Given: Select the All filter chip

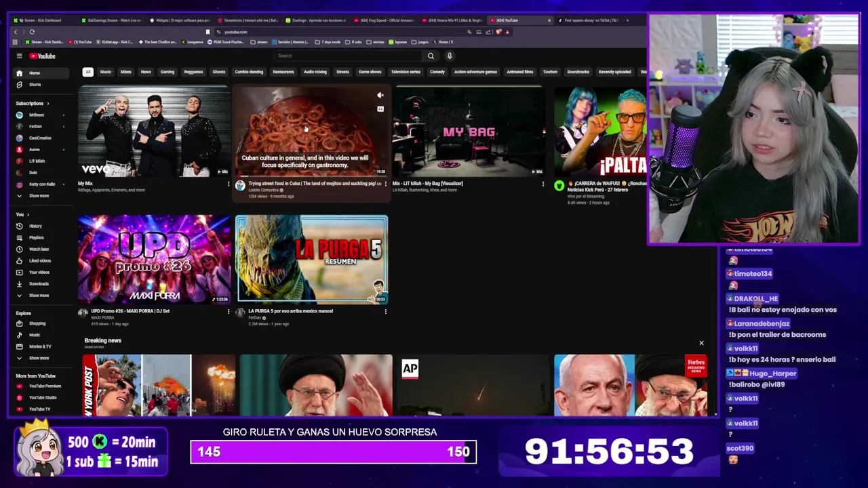Looking at the screenshot, I should tap(87, 72).
